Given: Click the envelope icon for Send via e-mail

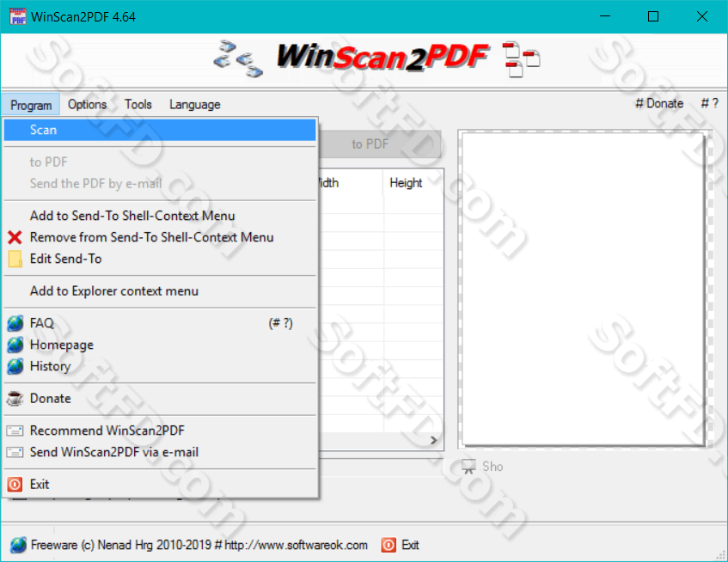Looking at the screenshot, I should (15, 452).
